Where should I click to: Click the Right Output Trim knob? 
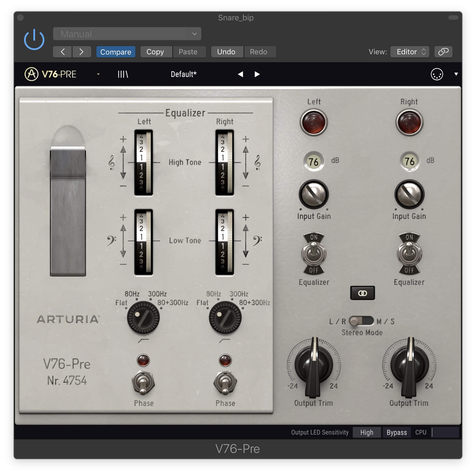(409, 366)
